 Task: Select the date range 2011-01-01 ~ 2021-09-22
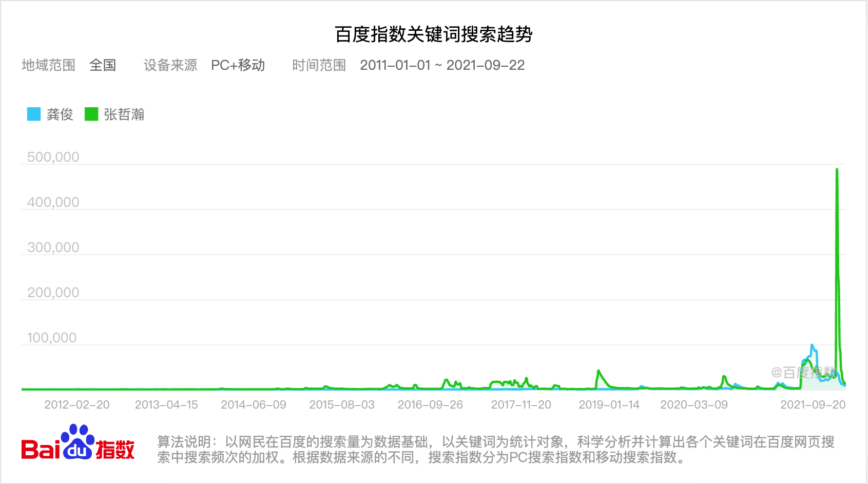[x=442, y=65]
